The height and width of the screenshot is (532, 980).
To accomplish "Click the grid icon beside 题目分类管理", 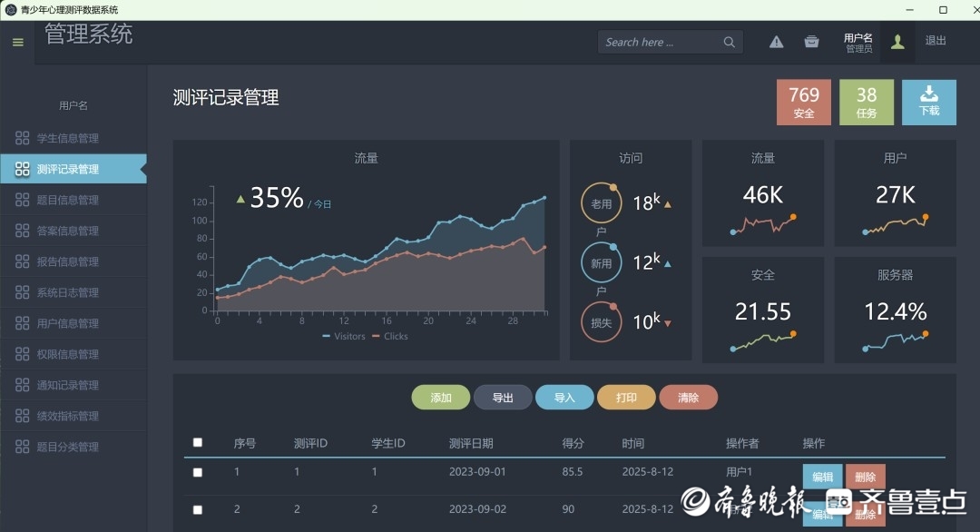I will tap(23, 447).
